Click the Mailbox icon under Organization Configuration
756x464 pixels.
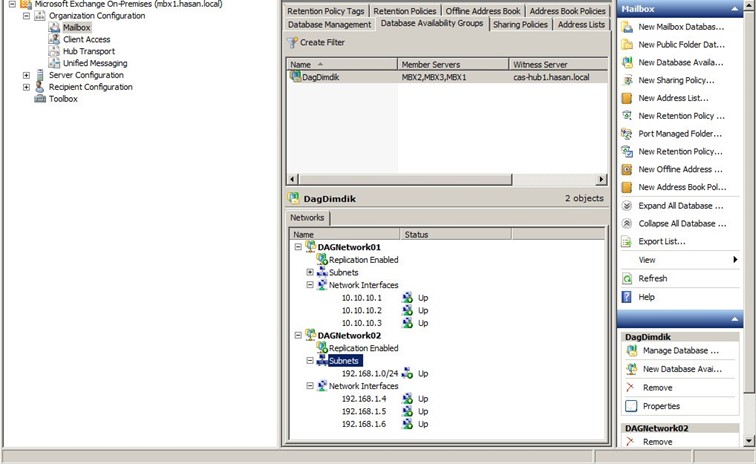tap(54, 27)
